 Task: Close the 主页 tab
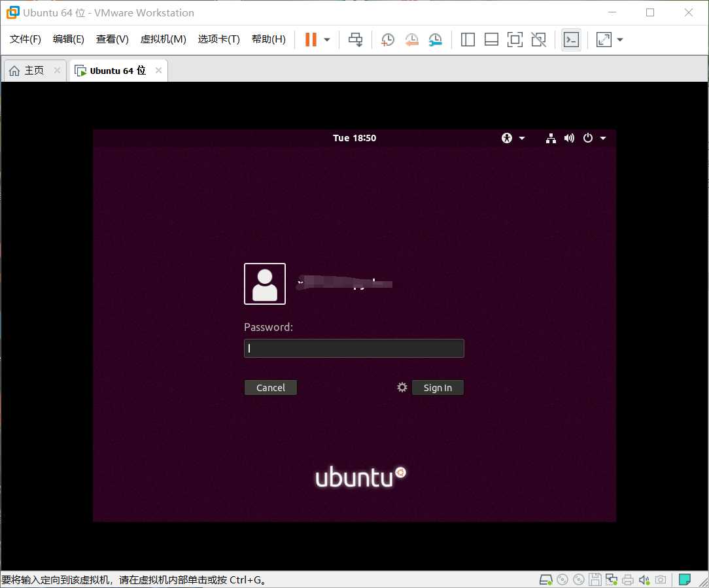57,70
